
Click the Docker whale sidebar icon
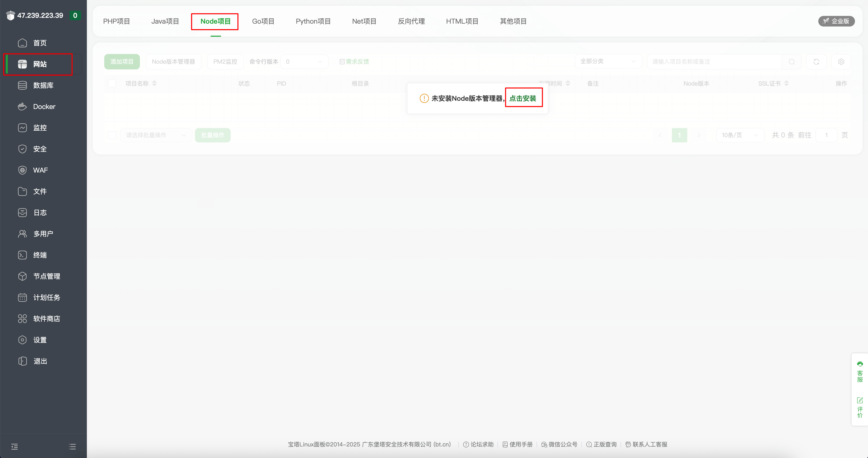[x=22, y=106]
